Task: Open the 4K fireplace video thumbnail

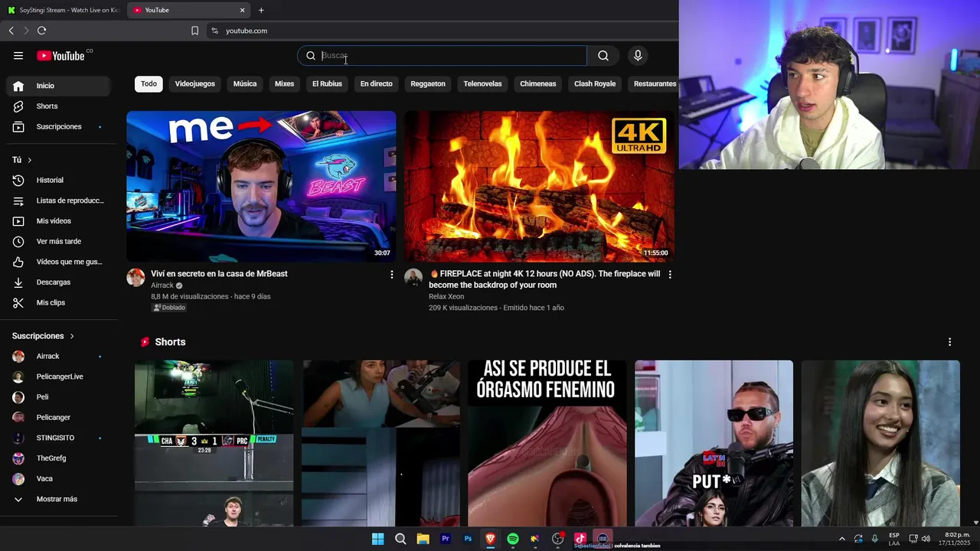Action: click(539, 186)
